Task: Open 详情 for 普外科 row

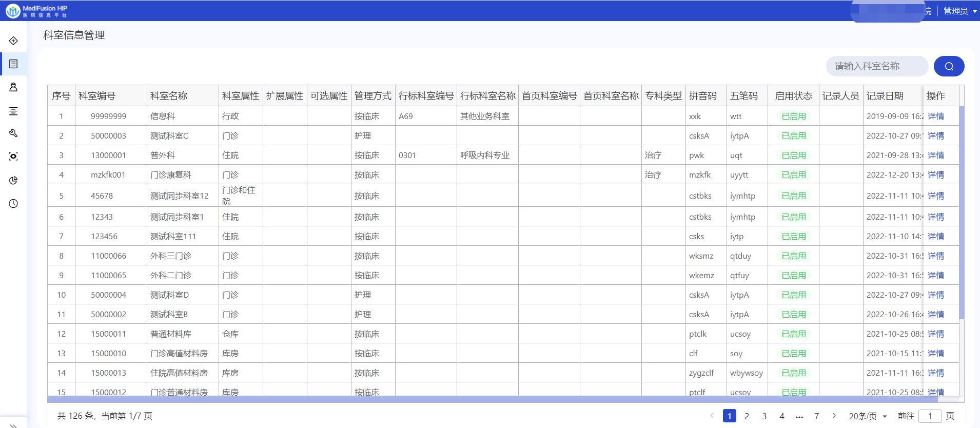Action: pyautogui.click(x=936, y=155)
